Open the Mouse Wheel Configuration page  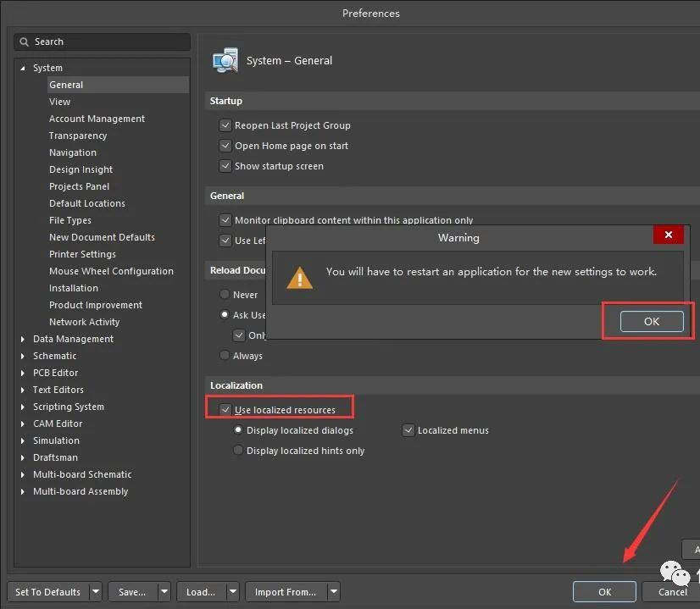coord(111,271)
